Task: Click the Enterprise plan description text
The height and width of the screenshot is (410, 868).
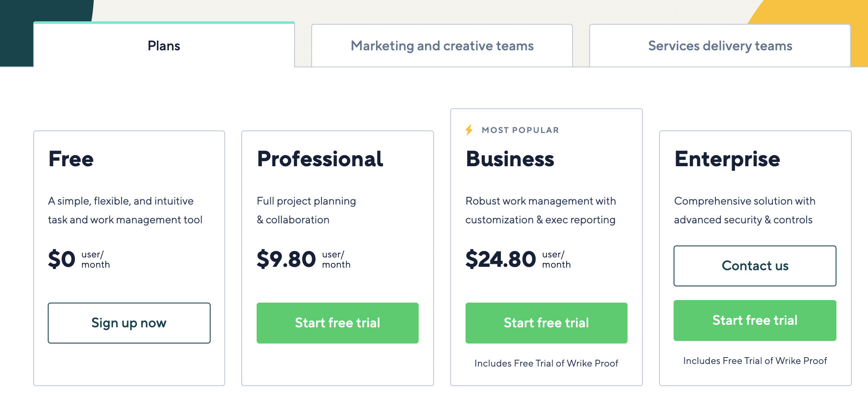Action: (x=745, y=210)
